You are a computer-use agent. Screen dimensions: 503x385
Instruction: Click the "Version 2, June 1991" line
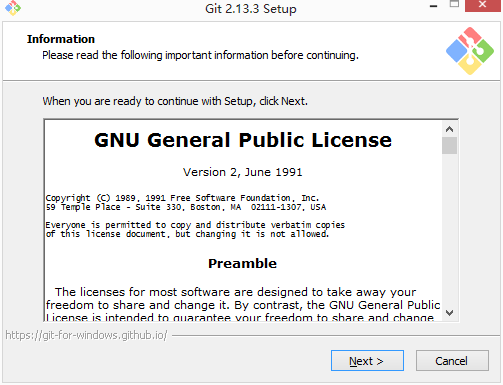(x=242, y=172)
